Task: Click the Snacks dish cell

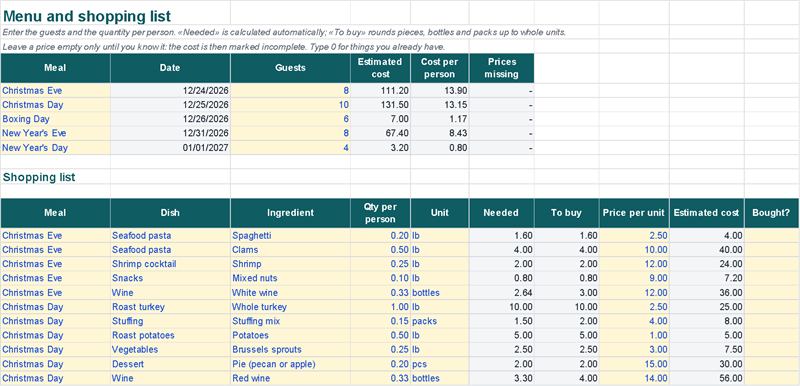Action: coord(170,278)
